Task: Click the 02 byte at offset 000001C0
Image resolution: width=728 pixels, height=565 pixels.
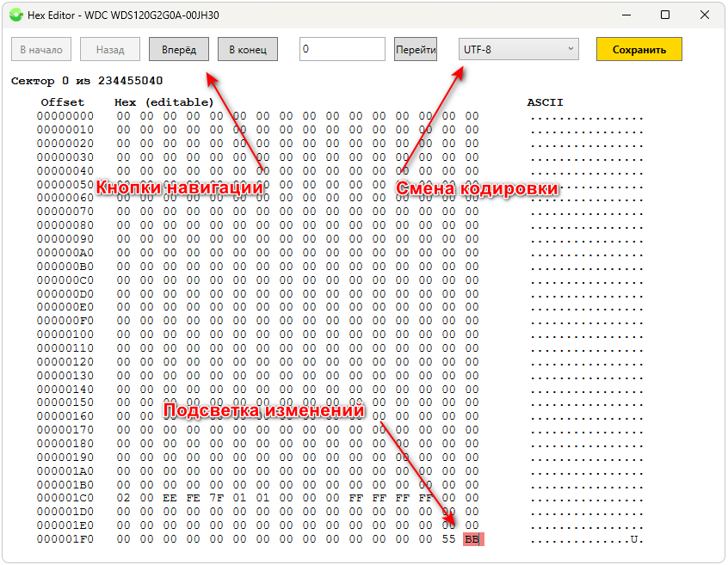Action: tap(123, 498)
